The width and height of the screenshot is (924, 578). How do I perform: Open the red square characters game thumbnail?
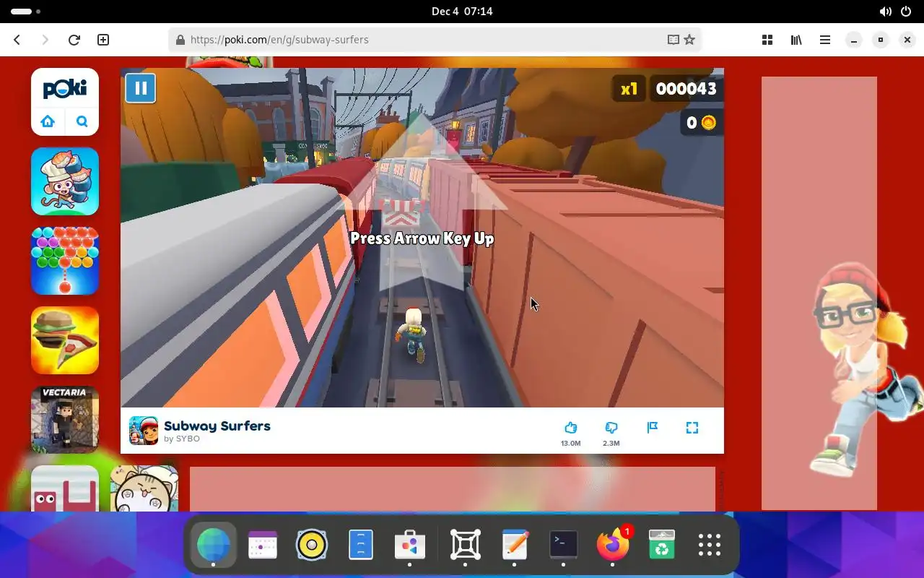[x=65, y=488]
